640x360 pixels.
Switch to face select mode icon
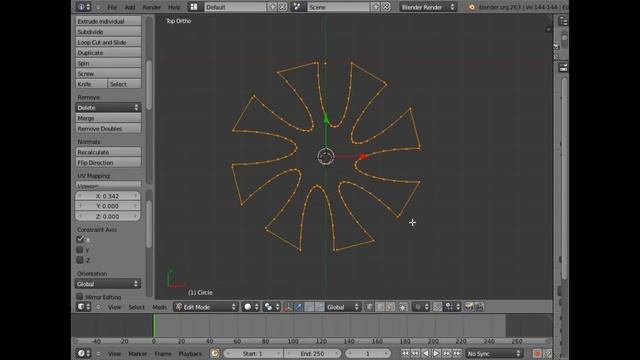pyautogui.click(x=390, y=307)
